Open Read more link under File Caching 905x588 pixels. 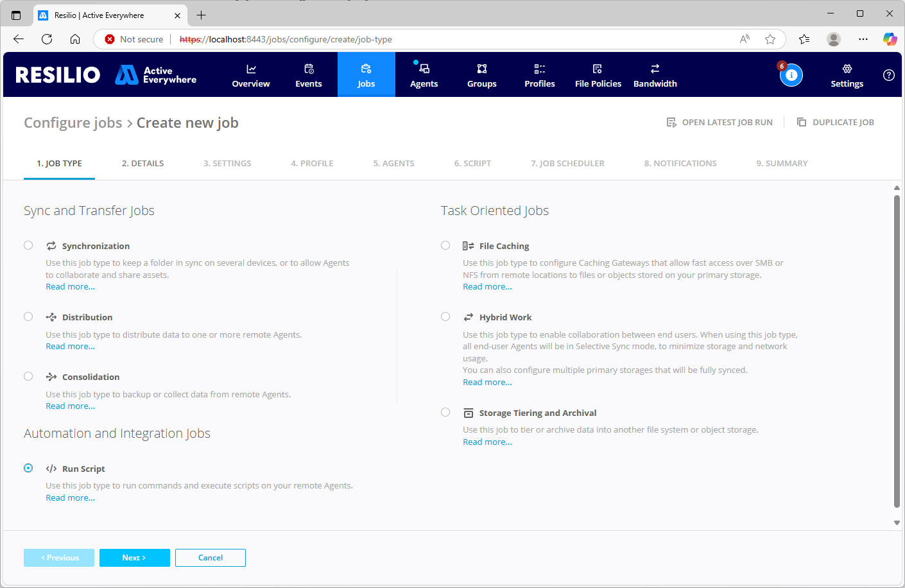tap(487, 287)
